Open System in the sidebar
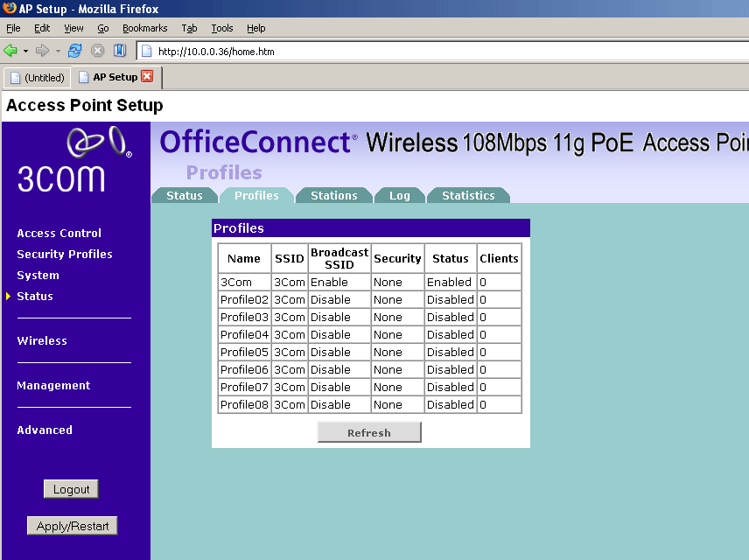Viewport: 749px width, 560px height. pos(38,276)
